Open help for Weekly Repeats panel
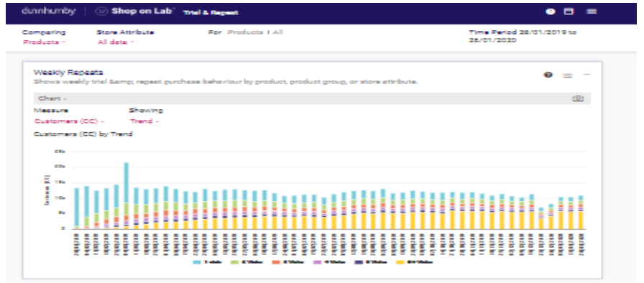The height and width of the screenshot is (283, 644). (548, 75)
